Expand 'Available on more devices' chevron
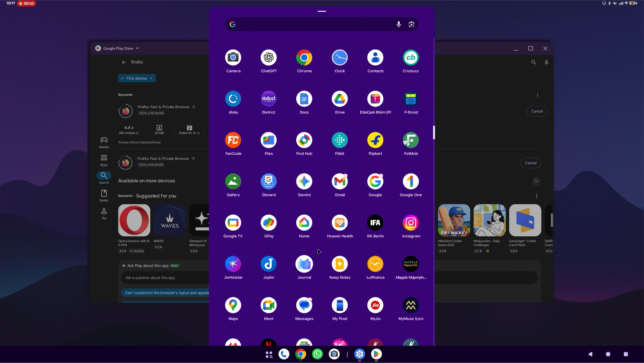Image resolution: width=644 pixels, height=363 pixels. pyautogui.click(x=536, y=181)
